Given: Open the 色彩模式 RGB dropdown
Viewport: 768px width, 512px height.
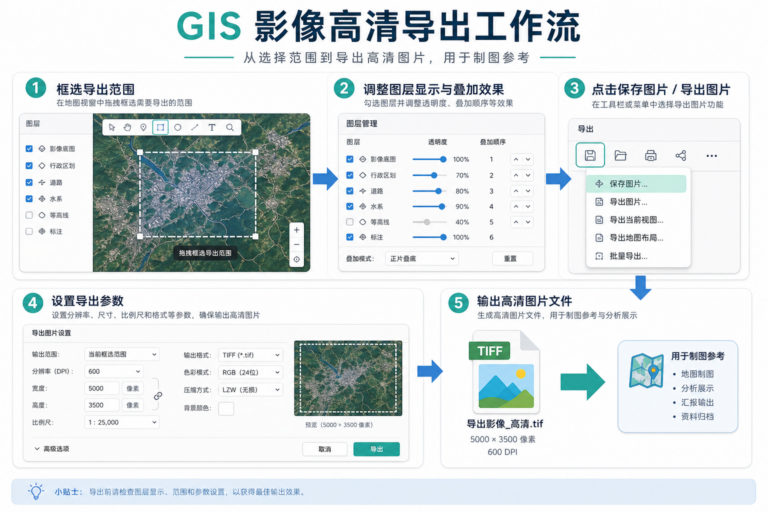Looking at the screenshot, I should pos(250,372).
